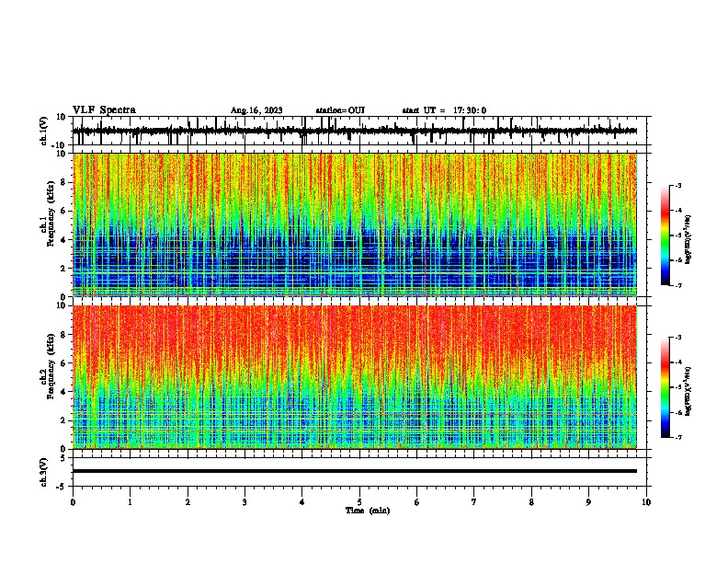Click the ch.1 voltage waveform trace
Screen dimensions: 728x563
355,131
